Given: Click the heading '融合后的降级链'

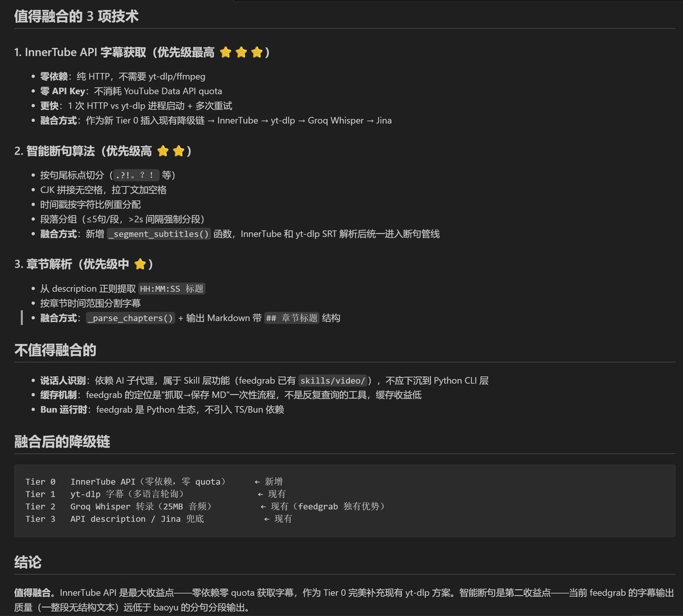Looking at the screenshot, I should 62,442.
